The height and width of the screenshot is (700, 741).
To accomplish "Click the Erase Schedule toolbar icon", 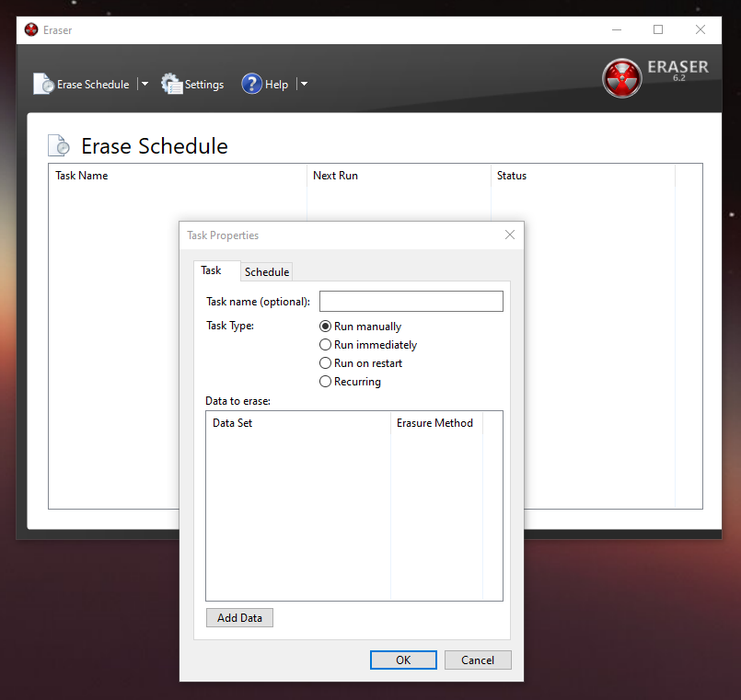I will pos(44,84).
